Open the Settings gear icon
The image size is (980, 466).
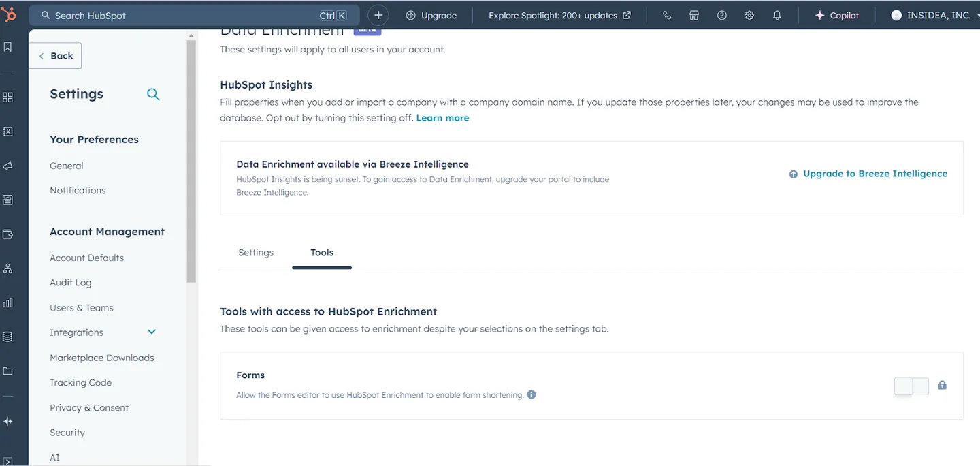[749, 15]
